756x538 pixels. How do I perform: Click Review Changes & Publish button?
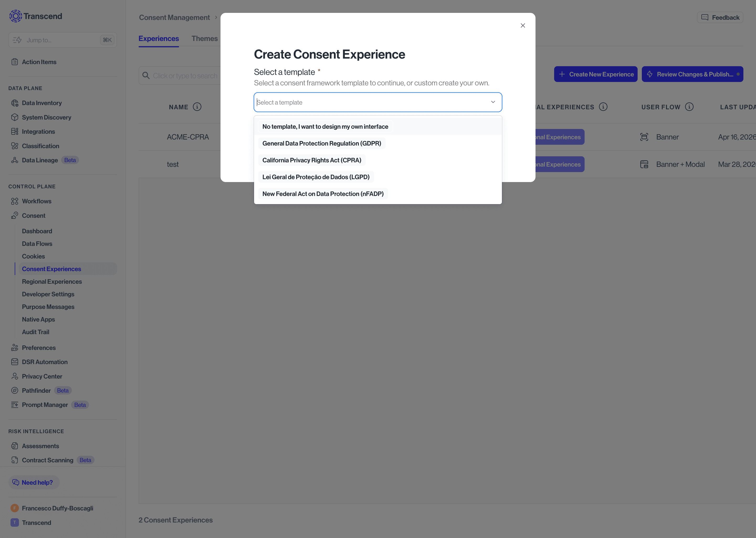pyautogui.click(x=692, y=74)
